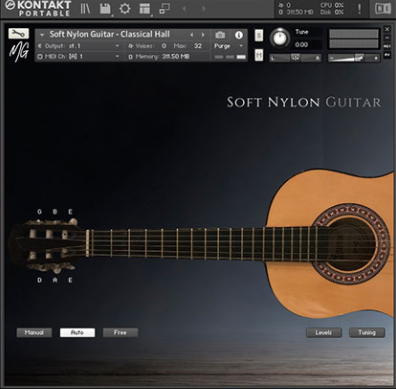
Task: Minimize the instrument header with minus
Action: point(387,38)
